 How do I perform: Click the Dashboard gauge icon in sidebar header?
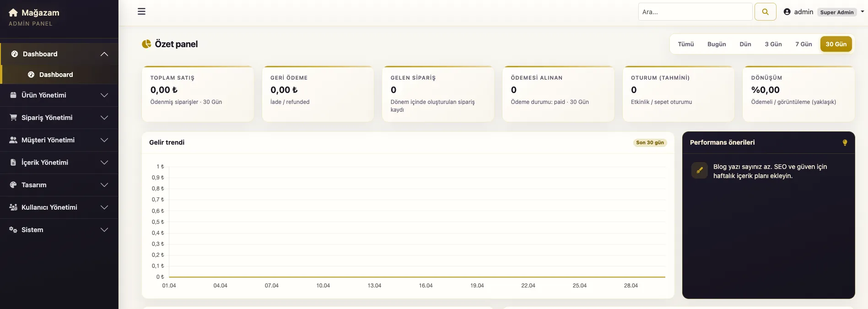pyautogui.click(x=15, y=54)
